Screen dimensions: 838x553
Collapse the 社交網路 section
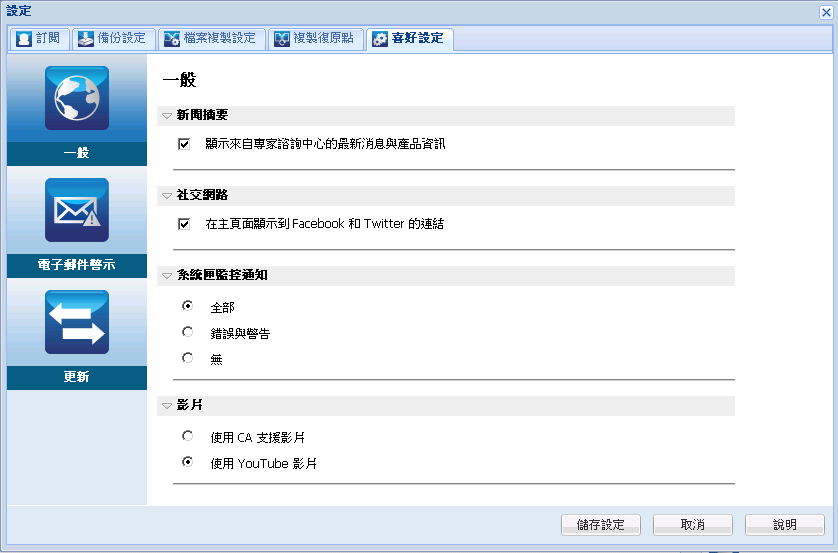(167, 196)
